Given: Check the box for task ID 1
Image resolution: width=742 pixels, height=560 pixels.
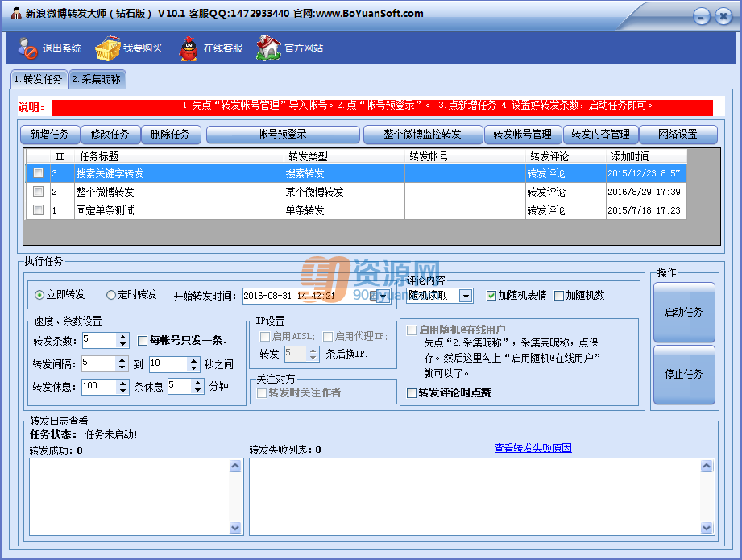Looking at the screenshot, I should [39, 210].
